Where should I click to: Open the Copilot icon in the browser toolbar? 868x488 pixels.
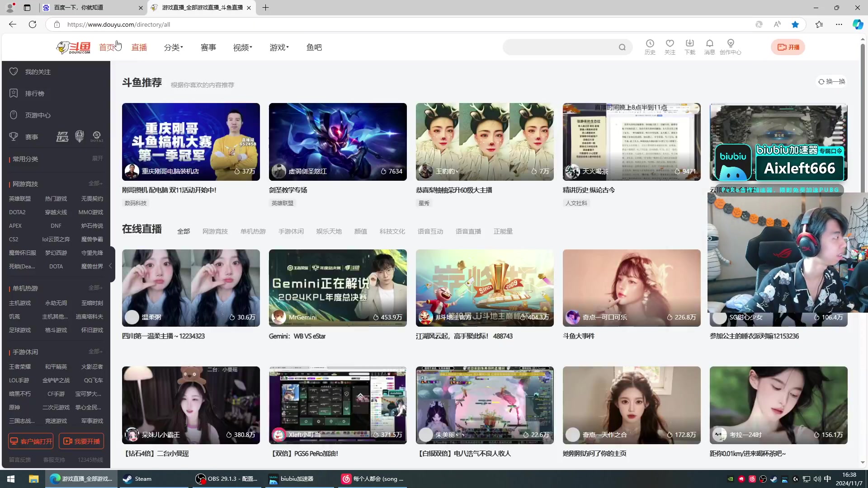click(x=858, y=24)
